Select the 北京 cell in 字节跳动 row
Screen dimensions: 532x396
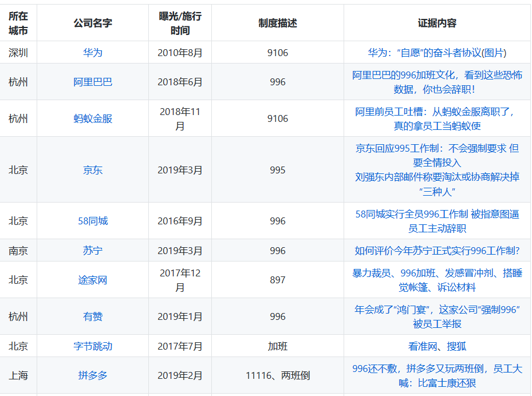pyautogui.click(x=18, y=346)
